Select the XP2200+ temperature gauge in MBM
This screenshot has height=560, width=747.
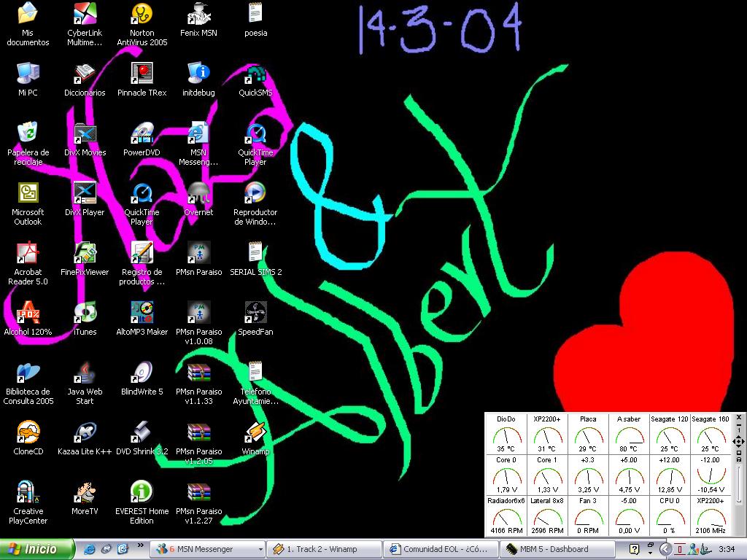[547, 434]
